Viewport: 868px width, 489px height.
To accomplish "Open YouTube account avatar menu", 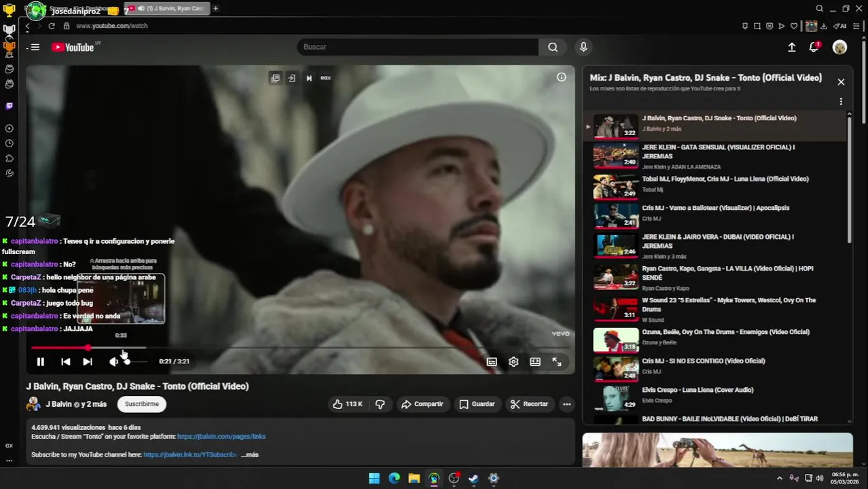I will click(x=840, y=47).
